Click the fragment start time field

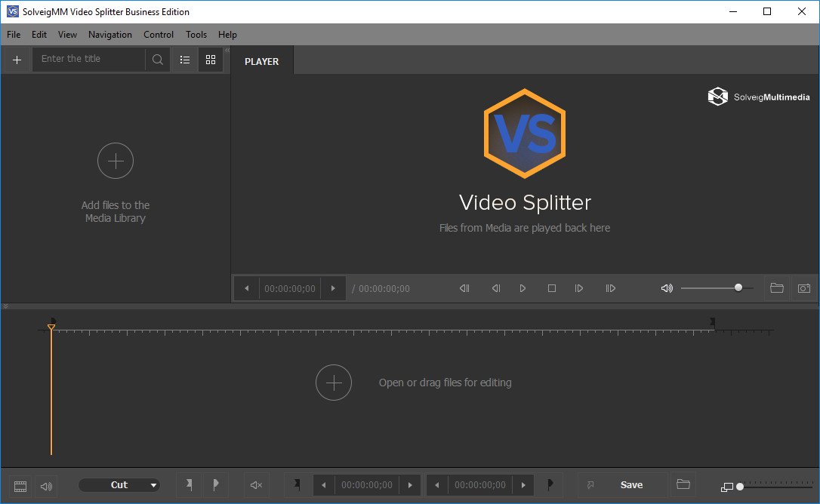point(367,485)
